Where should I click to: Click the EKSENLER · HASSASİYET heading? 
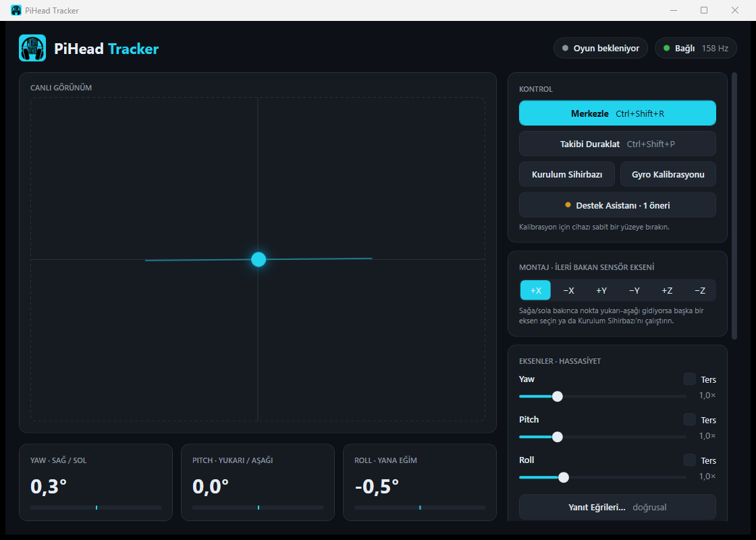[x=560, y=361]
